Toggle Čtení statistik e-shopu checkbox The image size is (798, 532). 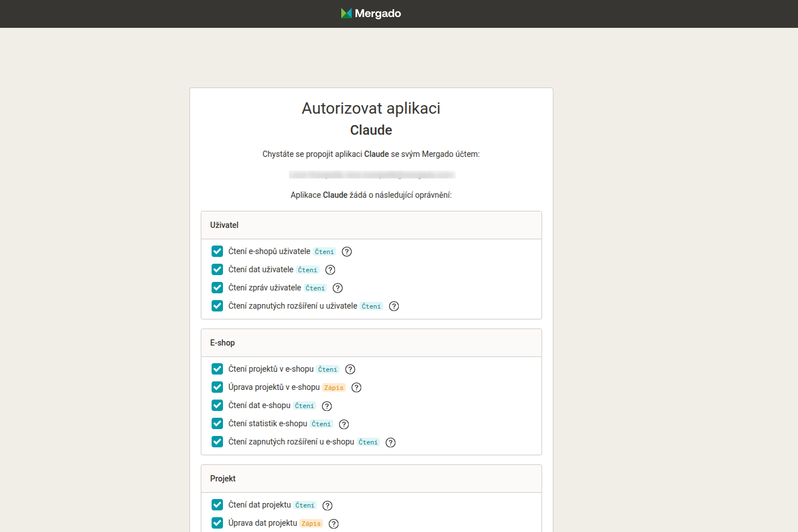(x=217, y=423)
